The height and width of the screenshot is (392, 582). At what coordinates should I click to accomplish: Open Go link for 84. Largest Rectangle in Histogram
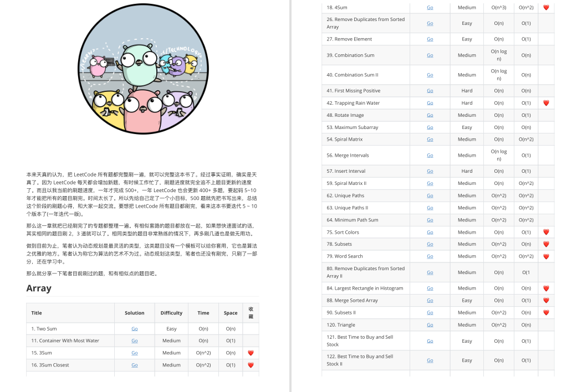point(430,288)
